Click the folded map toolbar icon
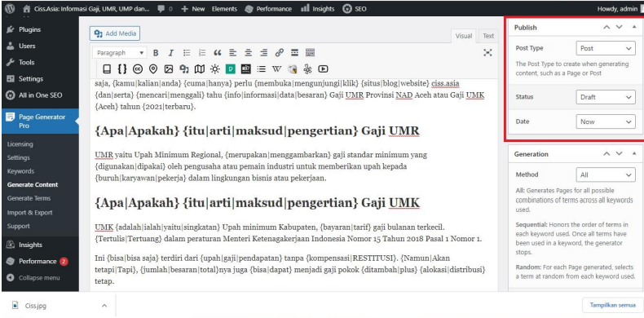Screen dimensions: 644x318 [x=200, y=68]
